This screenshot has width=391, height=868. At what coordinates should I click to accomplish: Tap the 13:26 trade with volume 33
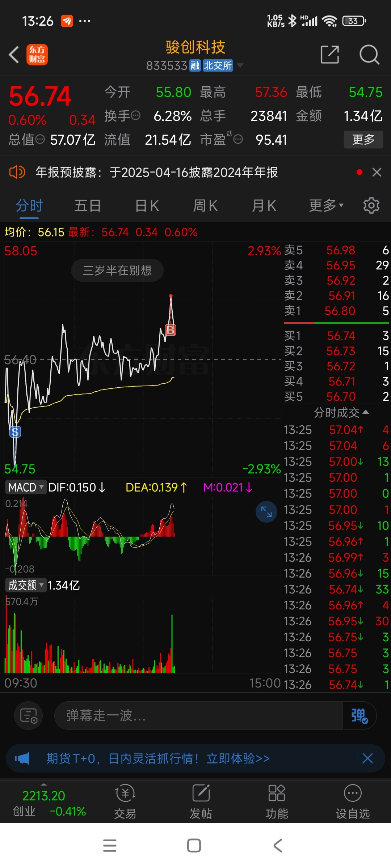click(x=336, y=589)
